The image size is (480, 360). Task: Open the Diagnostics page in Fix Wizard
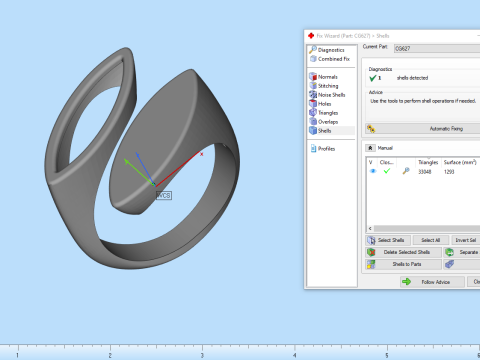coord(327,50)
